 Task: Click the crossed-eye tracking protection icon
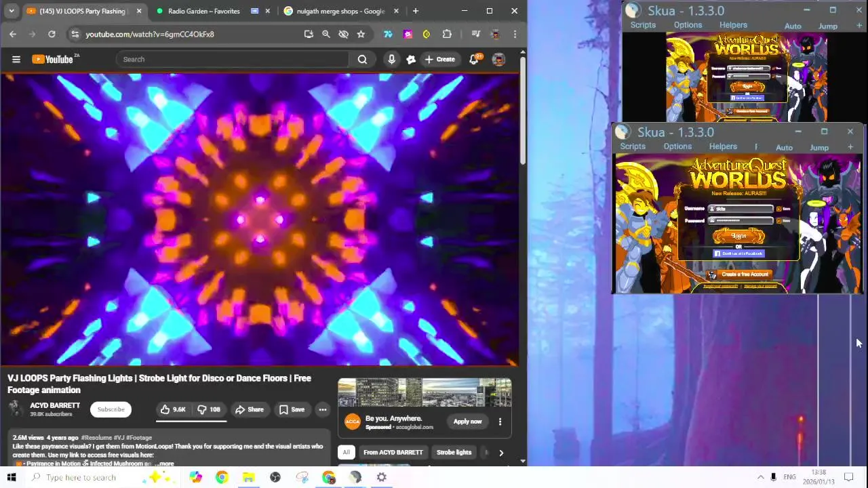[x=343, y=34]
